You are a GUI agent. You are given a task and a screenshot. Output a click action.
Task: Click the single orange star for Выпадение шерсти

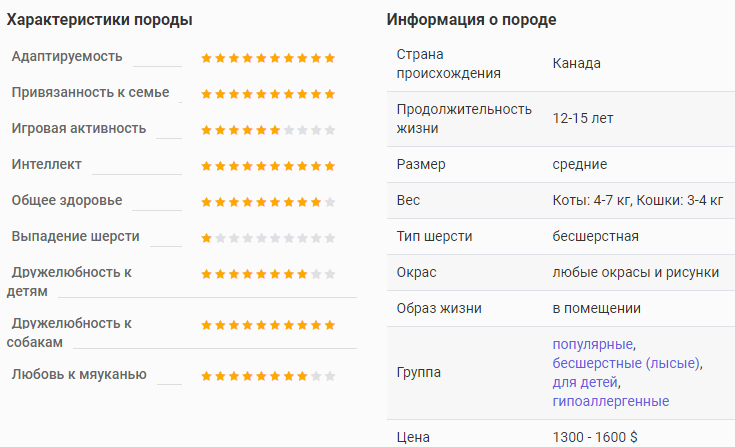pos(206,238)
